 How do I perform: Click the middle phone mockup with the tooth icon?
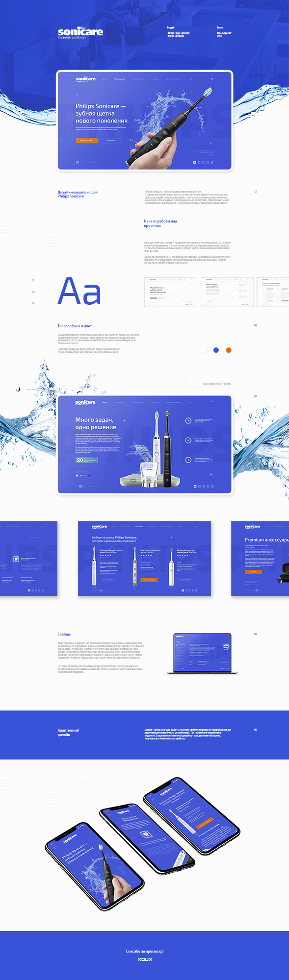coord(147,838)
